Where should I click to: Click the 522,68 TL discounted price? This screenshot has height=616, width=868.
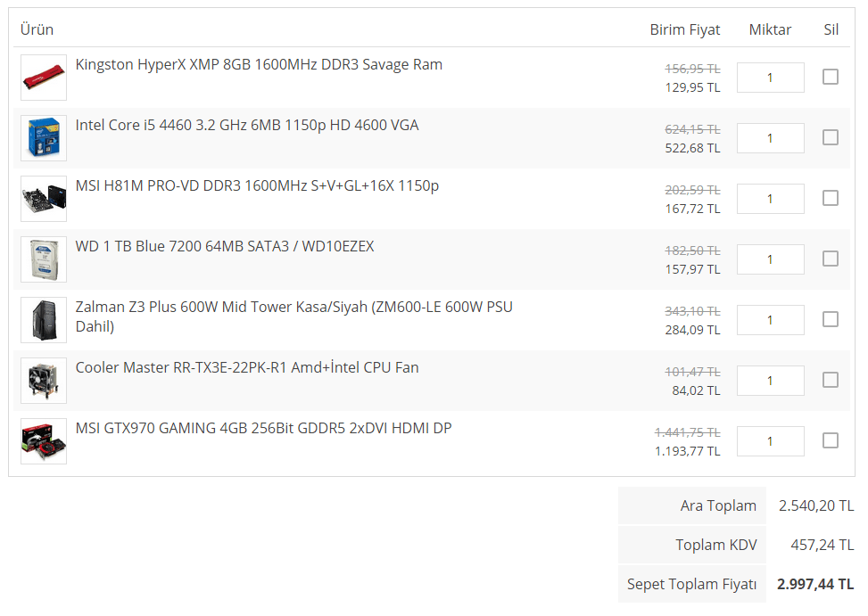click(x=692, y=148)
